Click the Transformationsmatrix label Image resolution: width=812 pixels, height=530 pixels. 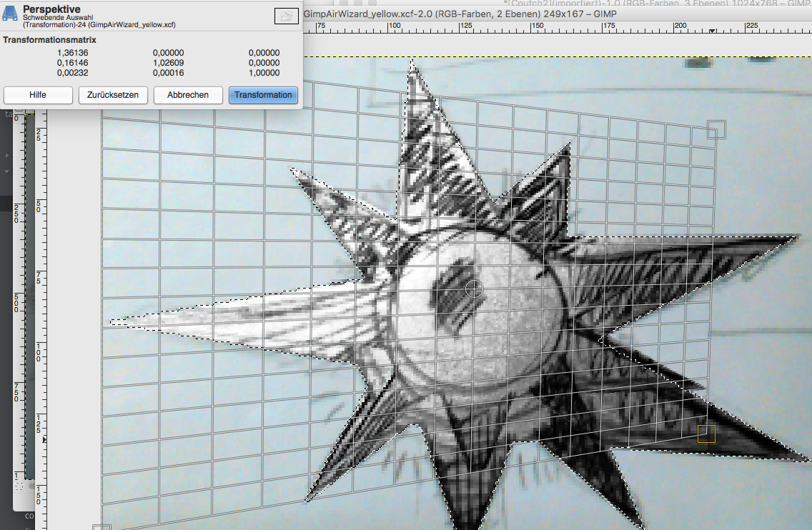coord(50,40)
